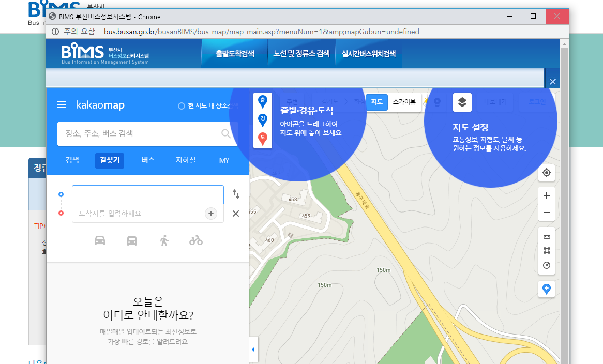Open 실시간버스위치검색 menu

click(x=369, y=54)
